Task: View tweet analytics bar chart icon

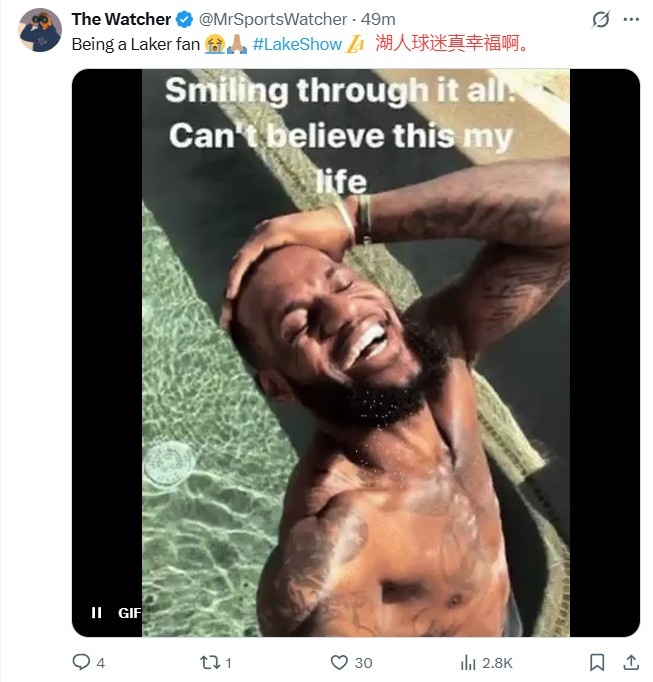Action: tap(468, 662)
